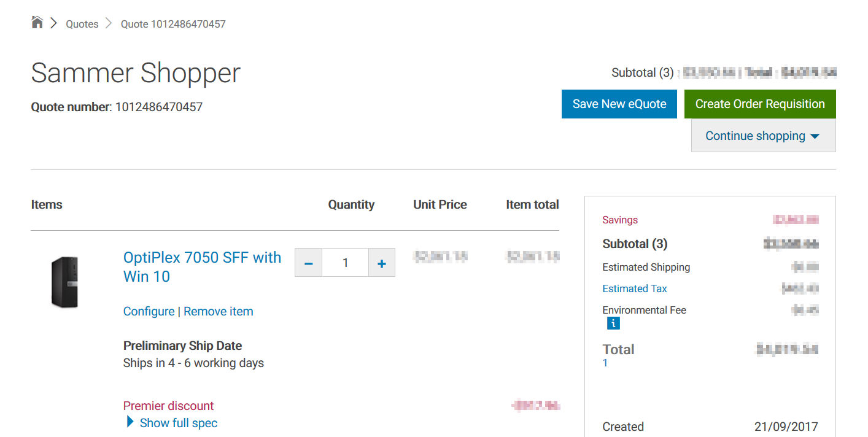Click the home icon in breadcrumb

pyautogui.click(x=37, y=23)
